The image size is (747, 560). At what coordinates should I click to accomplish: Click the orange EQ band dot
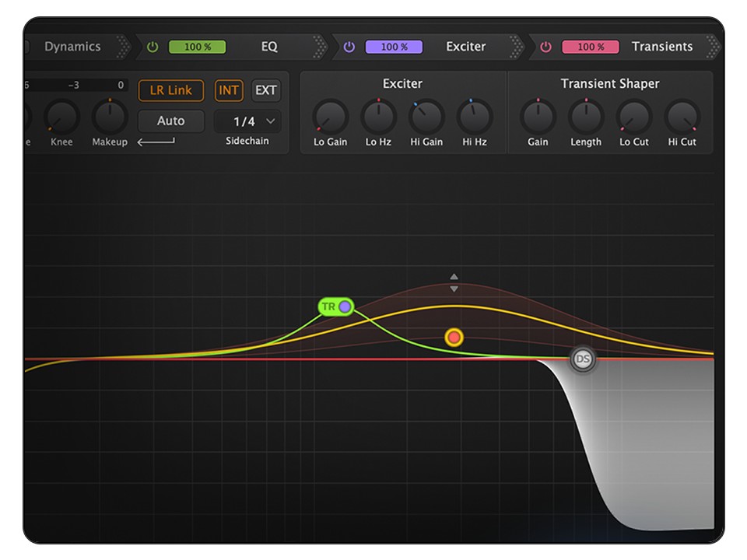tap(454, 336)
